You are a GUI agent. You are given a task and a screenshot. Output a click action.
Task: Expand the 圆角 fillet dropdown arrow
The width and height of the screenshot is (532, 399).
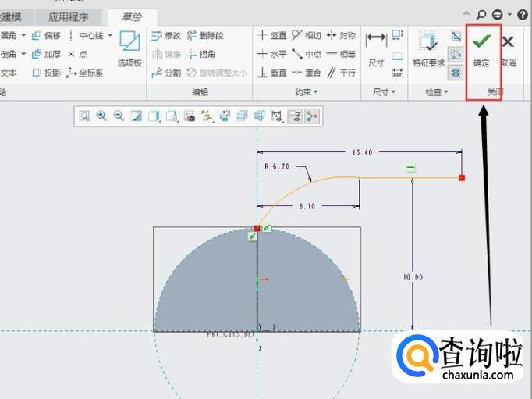coord(23,35)
